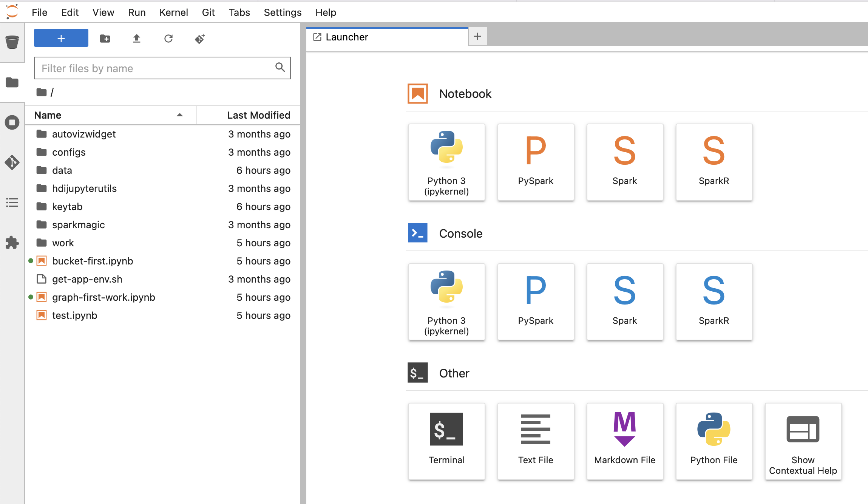Open the Settings menu
This screenshot has width=868, height=504.
(282, 12)
